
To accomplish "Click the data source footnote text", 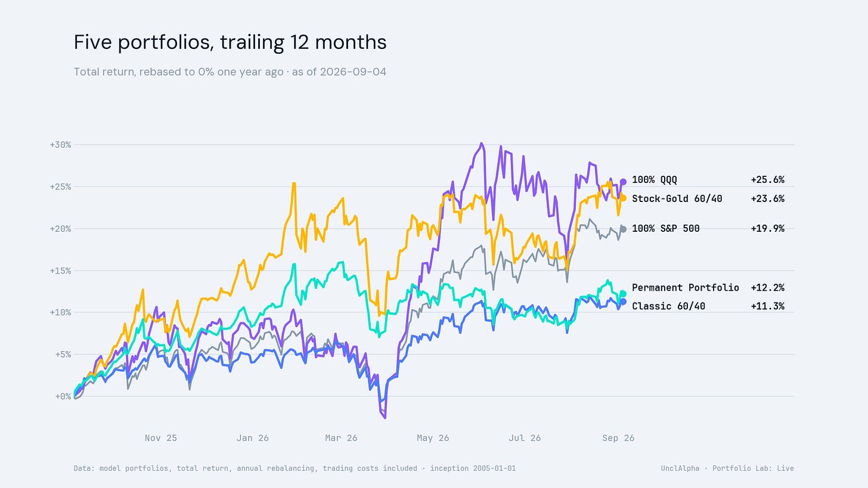I will click(294, 468).
